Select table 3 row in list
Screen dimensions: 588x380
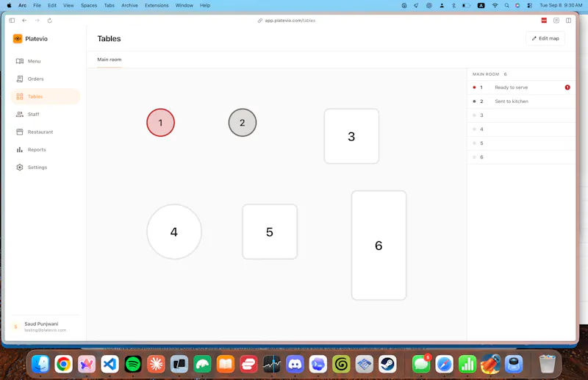point(521,115)
